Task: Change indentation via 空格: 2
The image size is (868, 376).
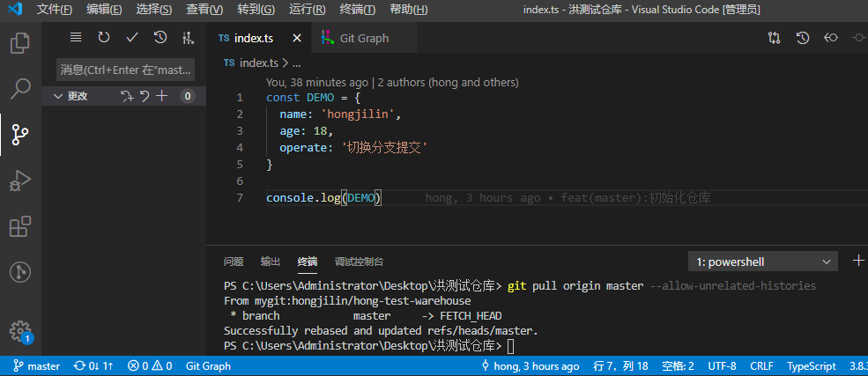Action: [x=679, y=366]
